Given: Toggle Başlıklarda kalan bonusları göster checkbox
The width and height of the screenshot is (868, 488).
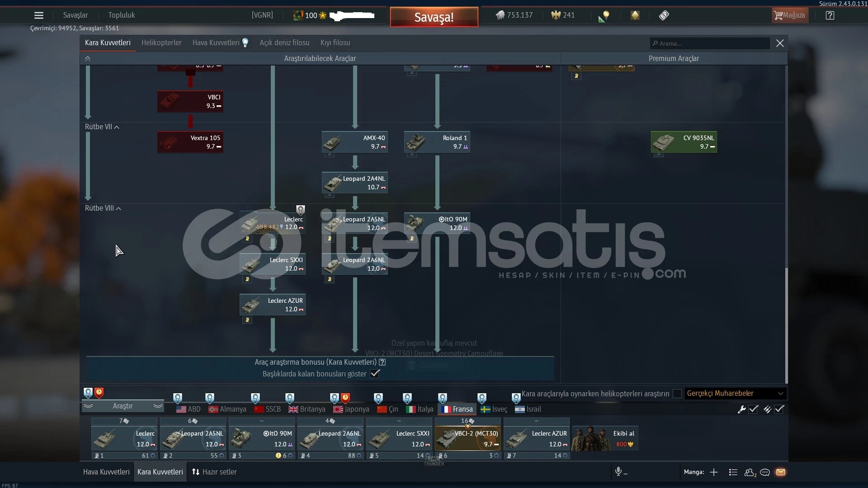Looking at the screenshot, I should click(375, 374).
